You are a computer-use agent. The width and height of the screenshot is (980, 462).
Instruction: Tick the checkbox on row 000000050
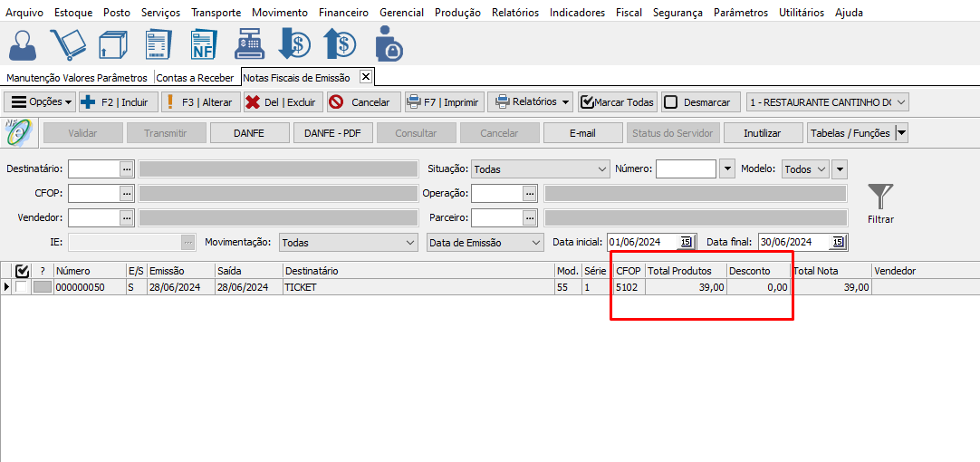(22, 287)
